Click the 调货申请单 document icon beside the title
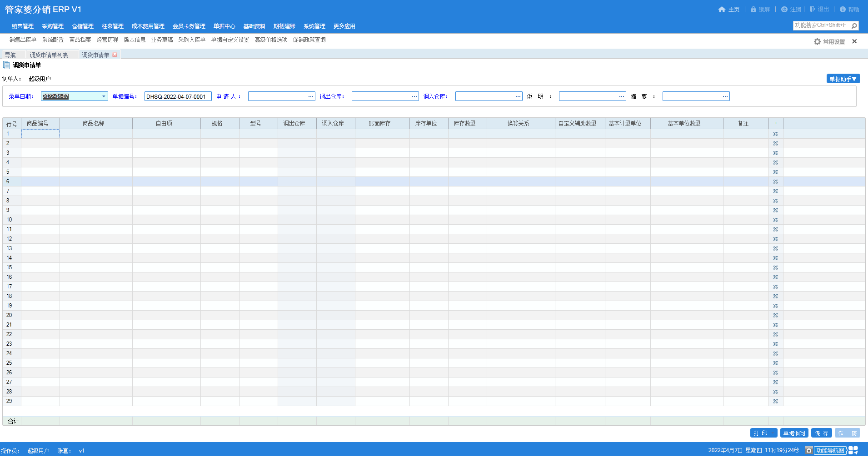This screenshot has height=458, width=868. tap(6, 65)
